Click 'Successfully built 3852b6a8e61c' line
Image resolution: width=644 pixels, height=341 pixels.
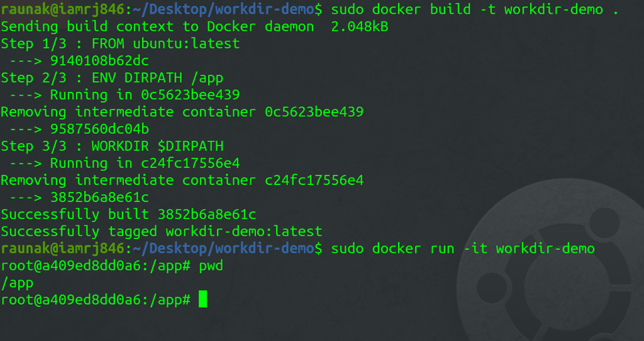pyautogui.click(x=128, y=215)
